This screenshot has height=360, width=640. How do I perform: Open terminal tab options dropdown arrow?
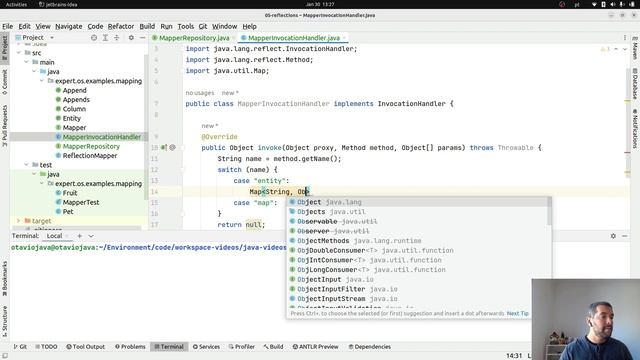(x=91, y=236)
